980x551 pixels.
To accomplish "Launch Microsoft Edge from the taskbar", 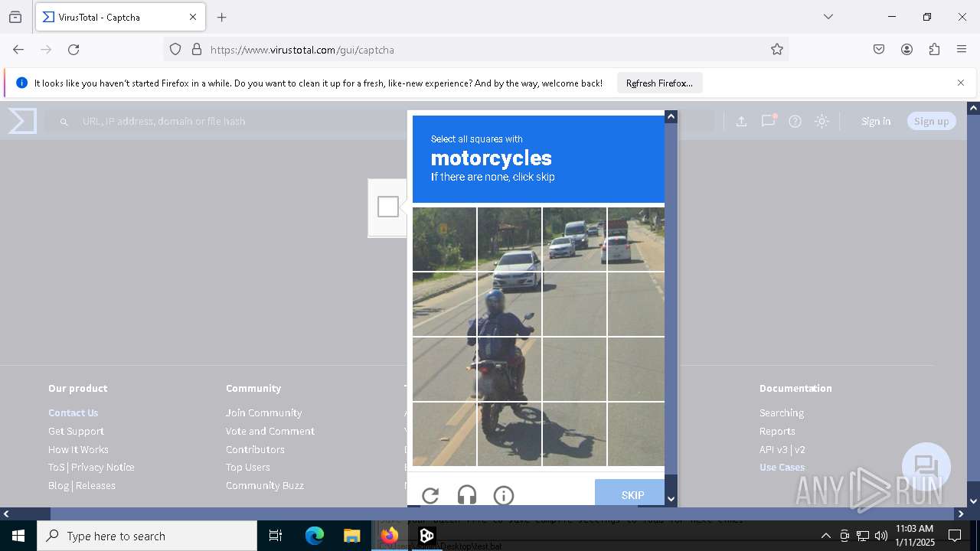I will [315, 536].
